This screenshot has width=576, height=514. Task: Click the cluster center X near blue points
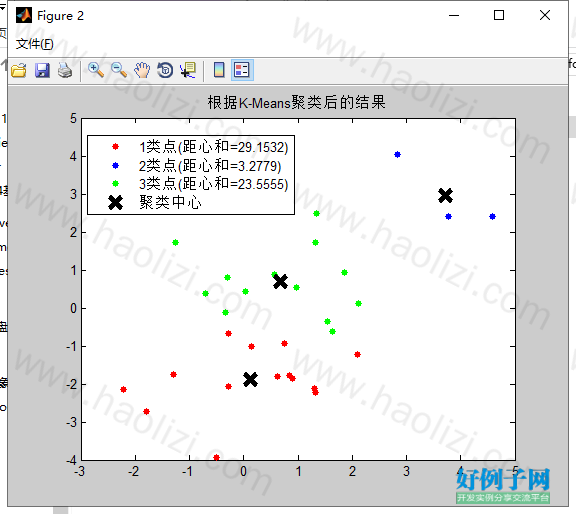pos(445,195)
